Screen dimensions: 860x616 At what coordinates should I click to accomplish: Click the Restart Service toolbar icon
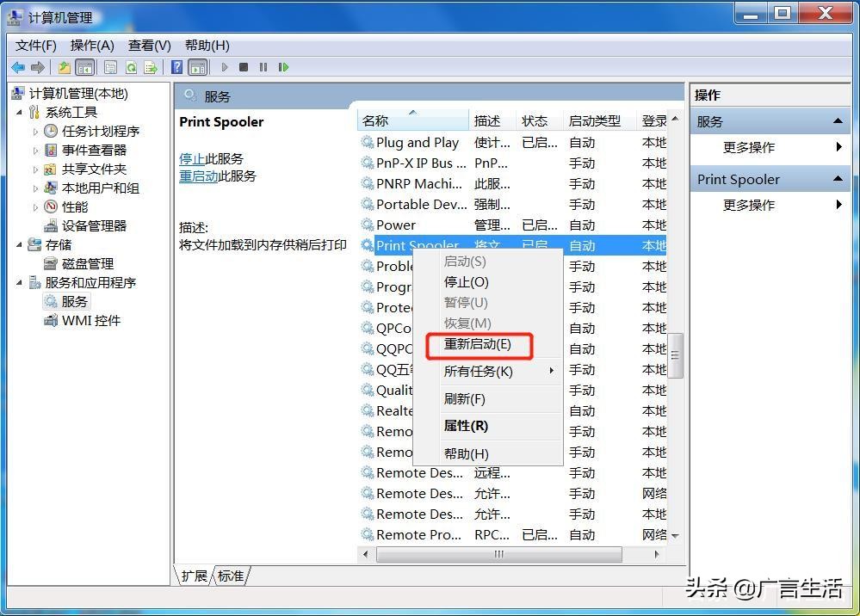tap(284, 67)
